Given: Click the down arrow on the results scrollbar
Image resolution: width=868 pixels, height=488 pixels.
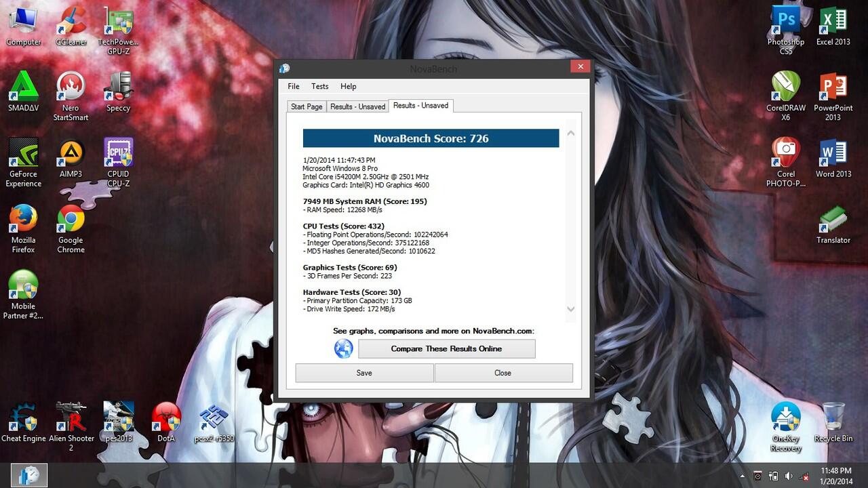Looking at the screenshot, I should click(570, 309).
